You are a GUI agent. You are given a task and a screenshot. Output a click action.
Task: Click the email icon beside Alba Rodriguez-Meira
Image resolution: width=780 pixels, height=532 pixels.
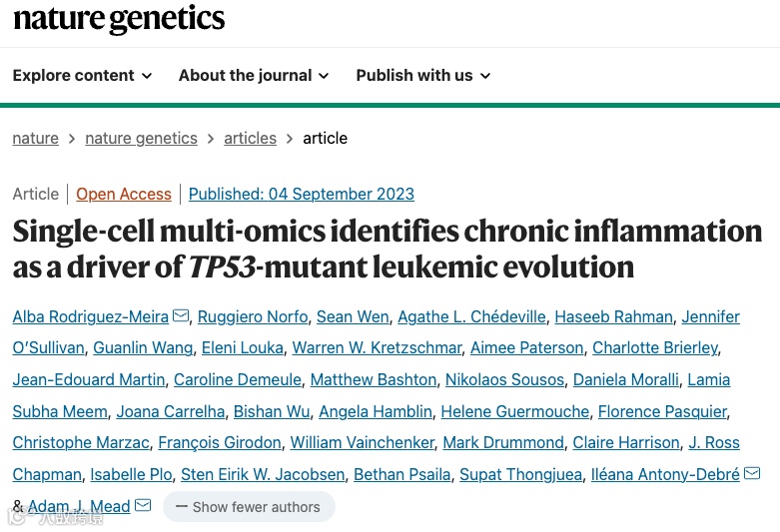coord(181,316)
